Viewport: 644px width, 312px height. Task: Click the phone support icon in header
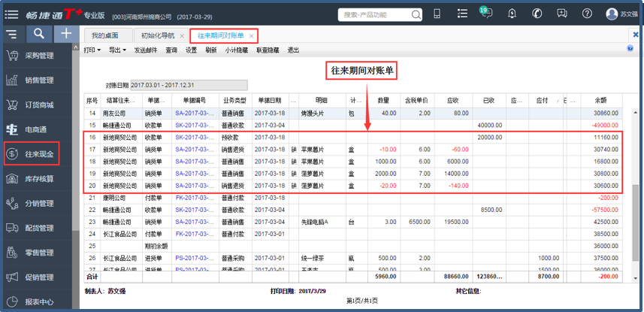pos(537,14)
